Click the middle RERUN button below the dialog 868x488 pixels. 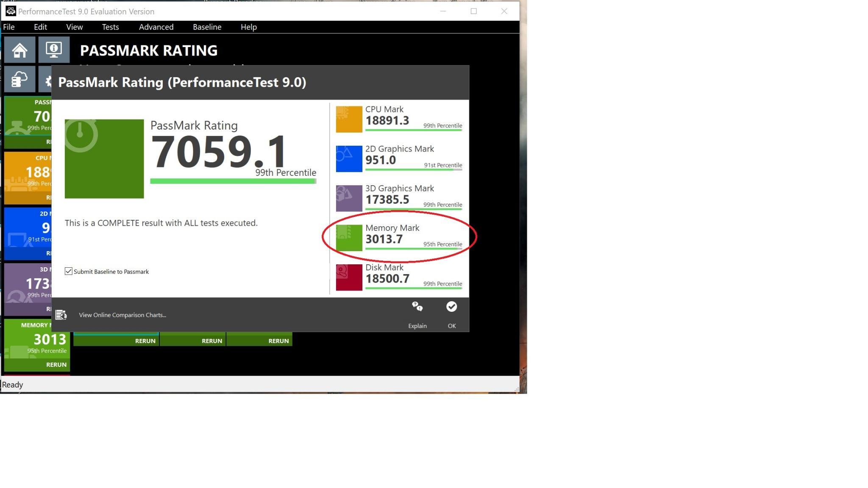pos(212,341)
